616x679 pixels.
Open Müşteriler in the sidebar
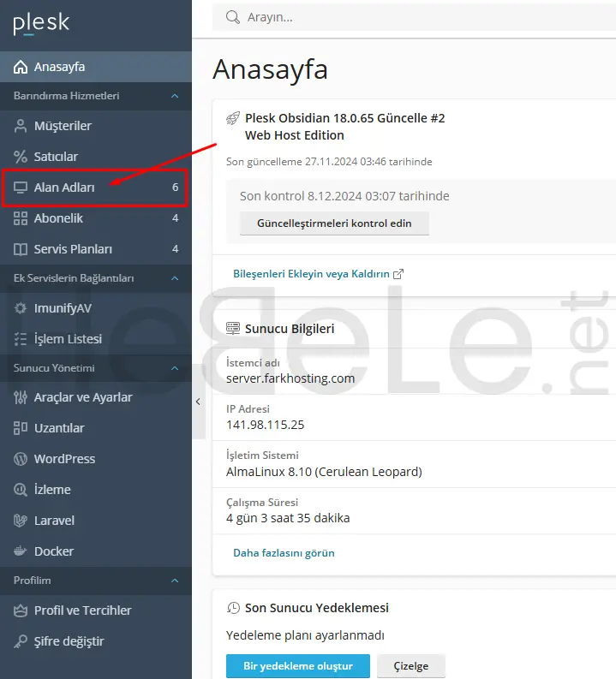(x=96, y=126)
